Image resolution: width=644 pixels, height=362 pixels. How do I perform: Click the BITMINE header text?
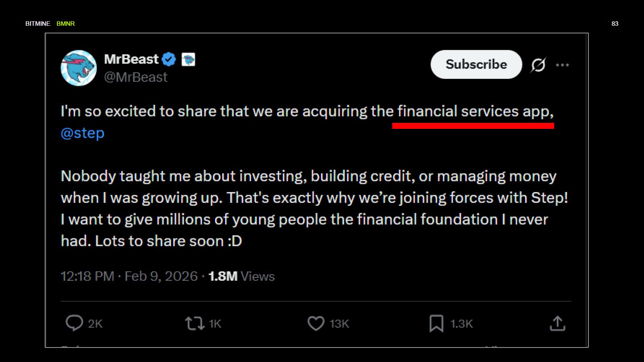38,24
